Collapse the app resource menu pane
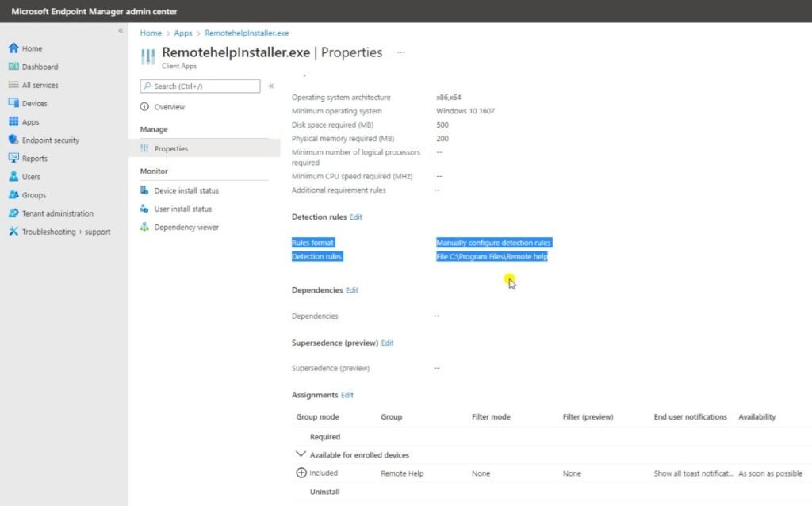This screenshot has width=812, height=506. 271,86
